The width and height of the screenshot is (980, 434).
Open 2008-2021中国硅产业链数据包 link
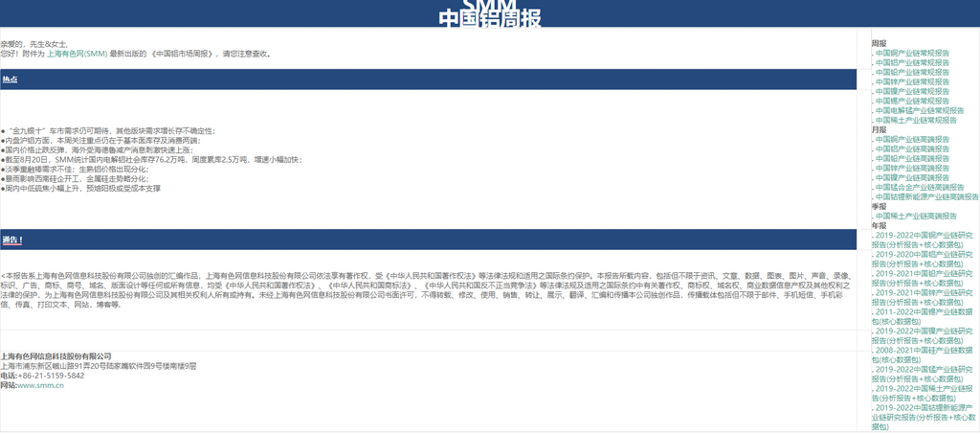923,354
